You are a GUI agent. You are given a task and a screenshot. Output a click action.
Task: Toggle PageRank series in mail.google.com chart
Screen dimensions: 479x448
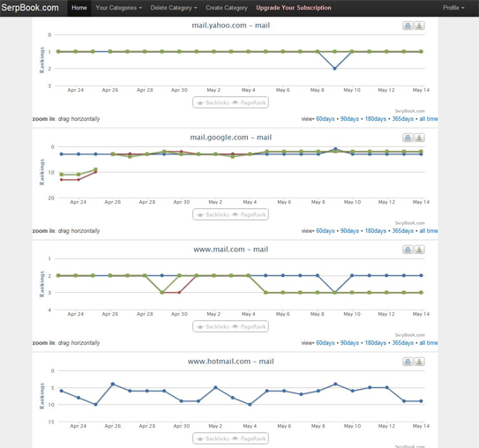tap(249, 214)
